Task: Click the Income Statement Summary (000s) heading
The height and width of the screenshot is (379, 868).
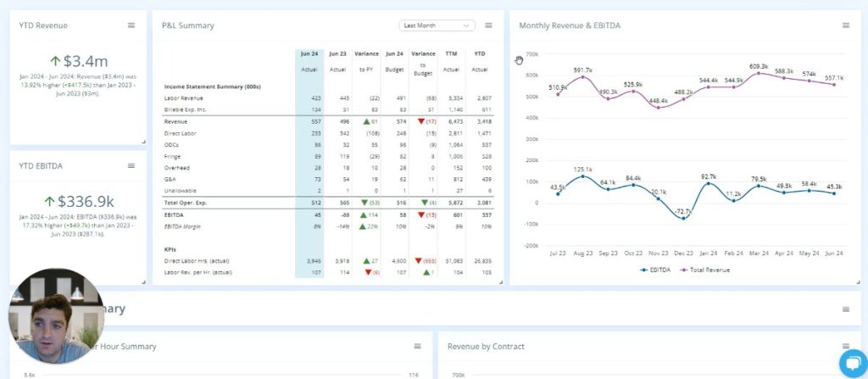Action: click(212, 87)
